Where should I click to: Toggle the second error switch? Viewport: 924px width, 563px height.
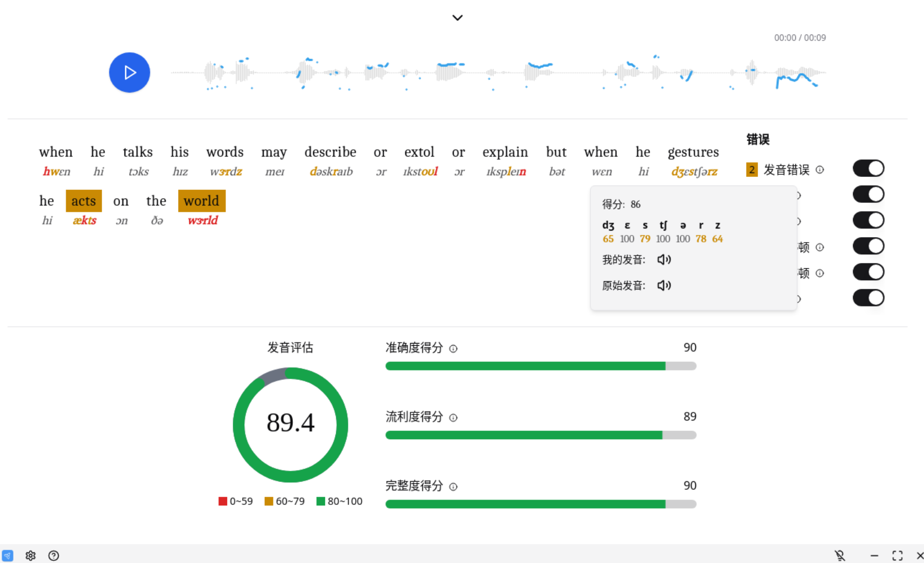point(868,194)
